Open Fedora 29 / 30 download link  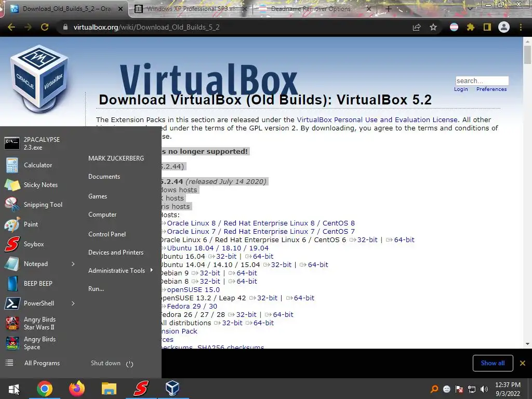click(x=192, y=307)
